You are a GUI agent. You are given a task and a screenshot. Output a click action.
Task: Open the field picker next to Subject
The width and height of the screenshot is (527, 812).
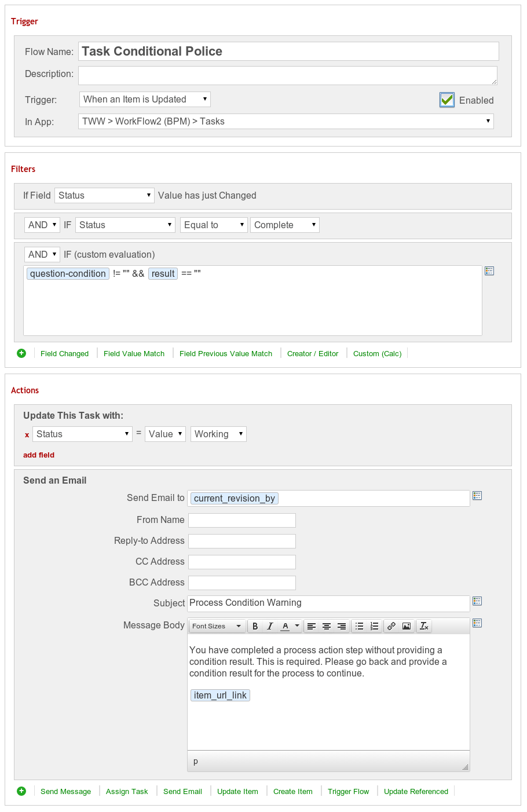[x=477, y=601]
